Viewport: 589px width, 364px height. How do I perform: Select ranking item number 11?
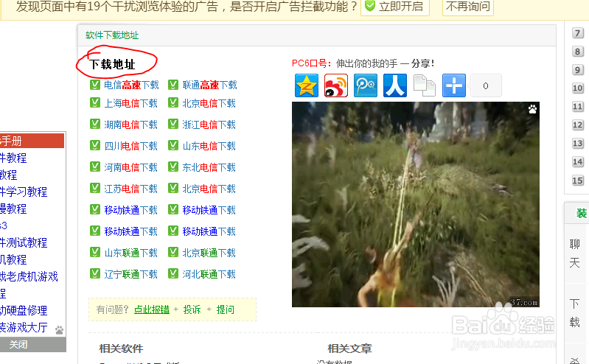578,107
